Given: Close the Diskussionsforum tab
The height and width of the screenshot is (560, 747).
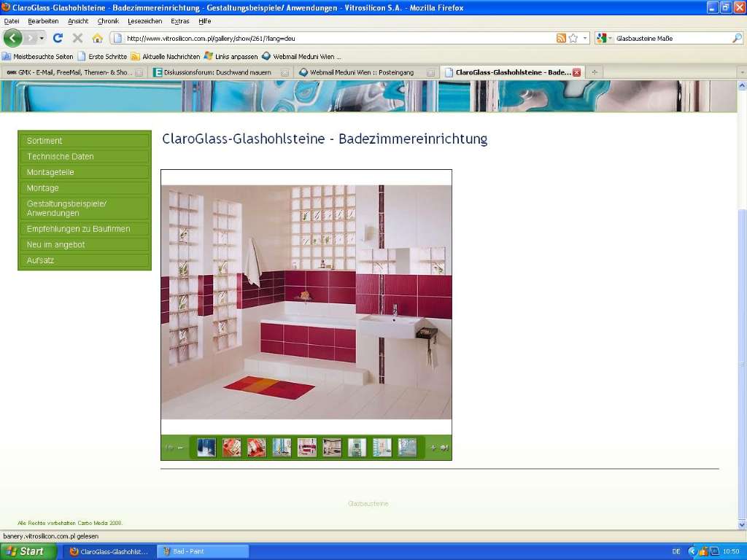Looking at the screenshot, I should (285, 73).
